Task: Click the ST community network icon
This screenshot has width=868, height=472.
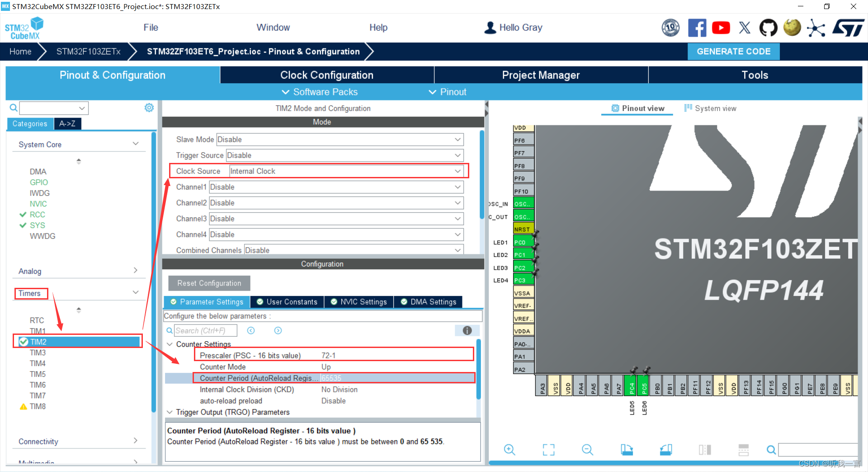Action: pos(816,28)
